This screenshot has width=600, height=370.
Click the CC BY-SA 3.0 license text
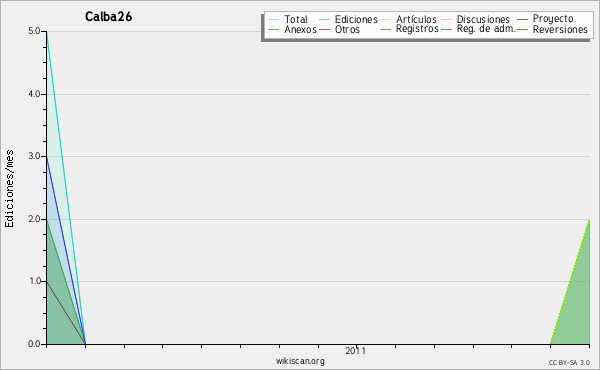point(569,362)
